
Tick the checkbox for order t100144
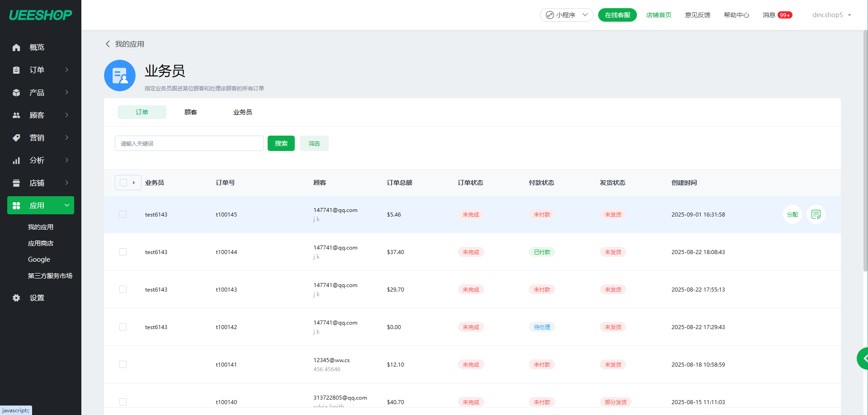123,252
